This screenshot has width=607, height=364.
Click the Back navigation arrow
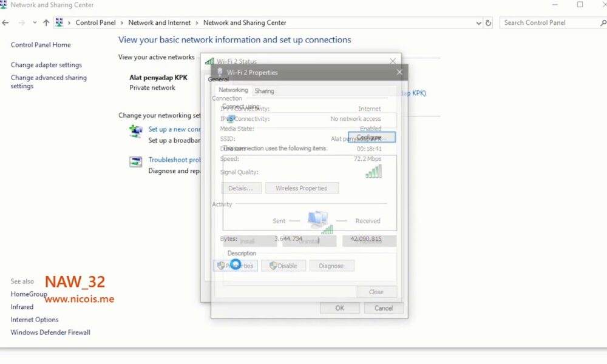[5, 22]
